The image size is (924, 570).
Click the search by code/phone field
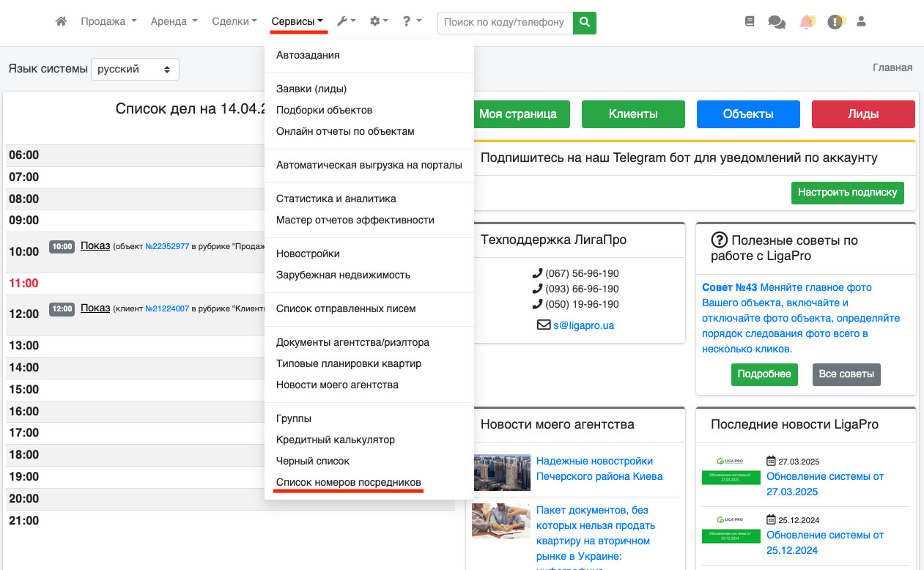[505, 22]
